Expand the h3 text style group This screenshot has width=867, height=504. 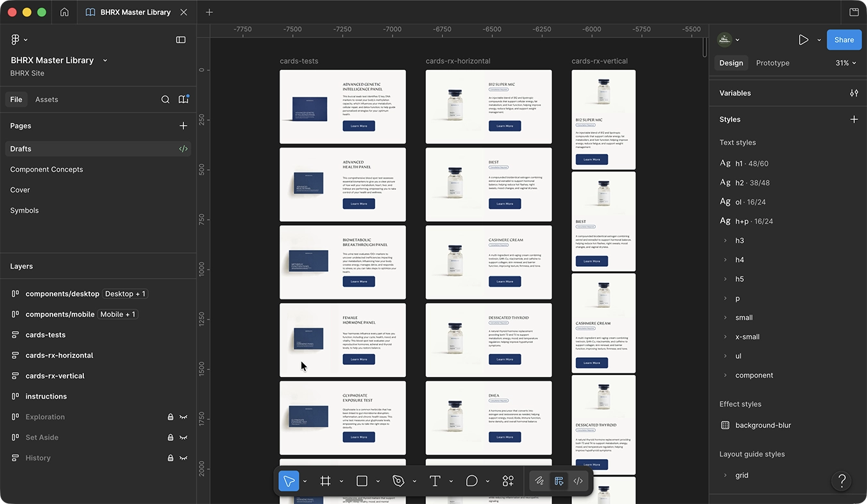pos(725,240)
